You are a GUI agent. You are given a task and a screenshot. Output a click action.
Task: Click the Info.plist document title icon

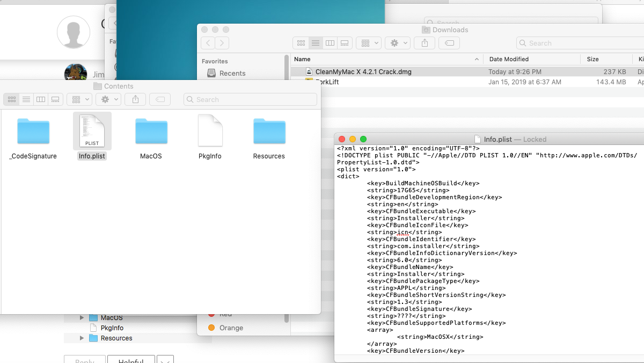pyautogui.click(x=478, y=139)
